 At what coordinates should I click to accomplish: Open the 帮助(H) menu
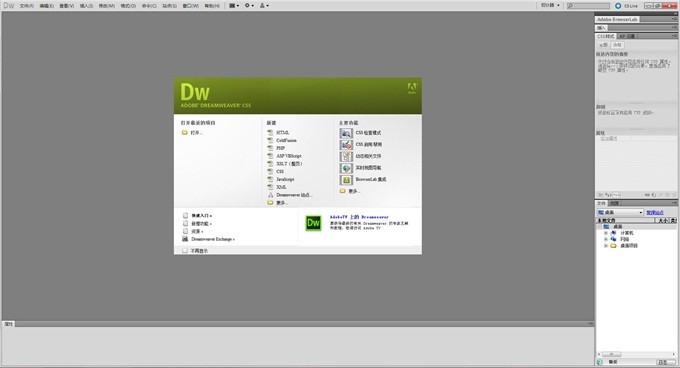pos(212,6)
